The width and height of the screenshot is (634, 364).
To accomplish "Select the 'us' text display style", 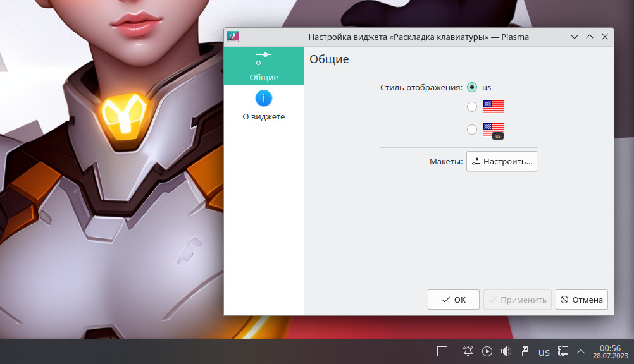I will [x=472, y=87].
